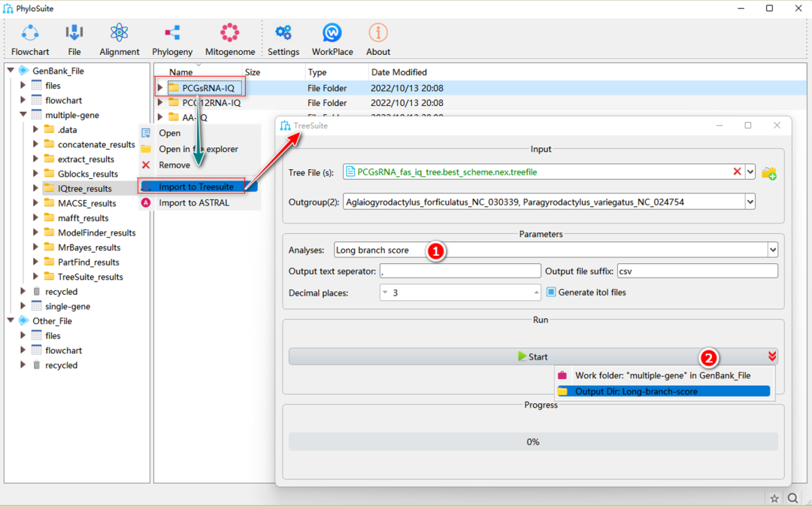
Task: Click the red double-chevron beside Start
Action: click(772, 357)
